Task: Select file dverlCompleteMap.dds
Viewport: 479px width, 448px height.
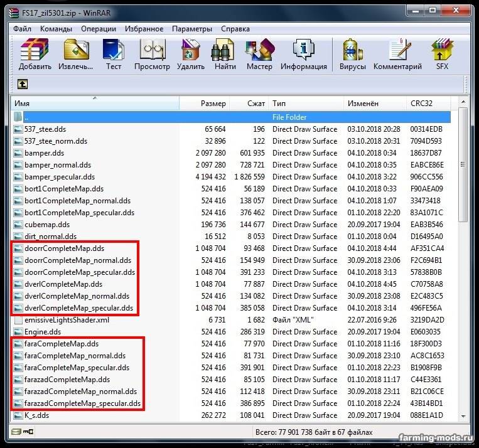Action: 63,284
